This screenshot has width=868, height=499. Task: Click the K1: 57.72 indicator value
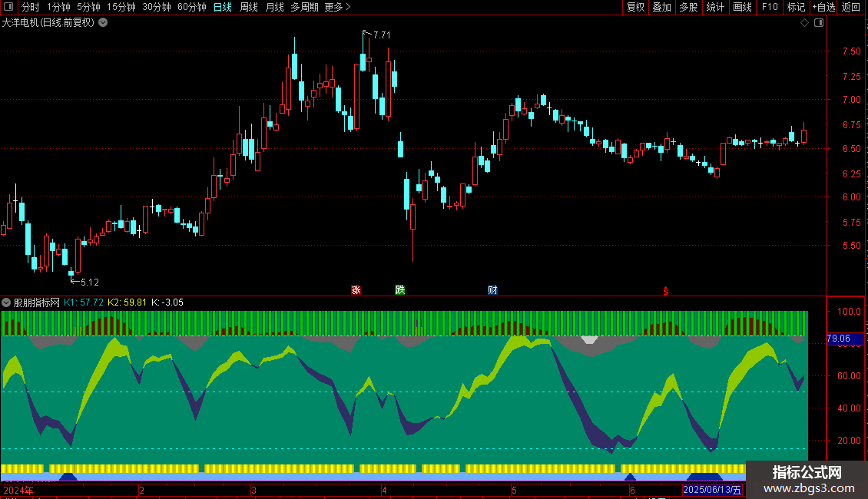tap(84, 302)
